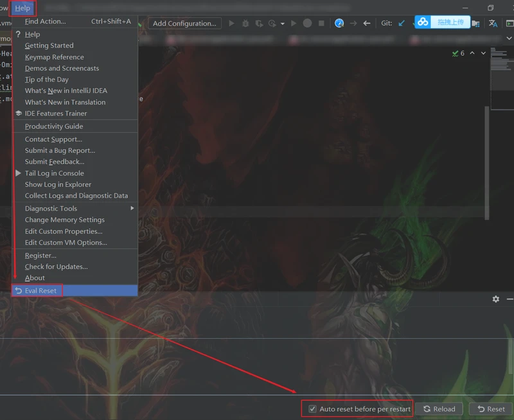The image size is (514, 420).
Task: Click the Add Configuration button
Action: [x=184, y=23]
